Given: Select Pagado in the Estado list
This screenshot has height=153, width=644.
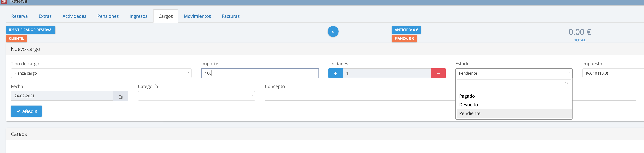Looking at the screenshot, I should pyautogui.click(x=514, y=96).
